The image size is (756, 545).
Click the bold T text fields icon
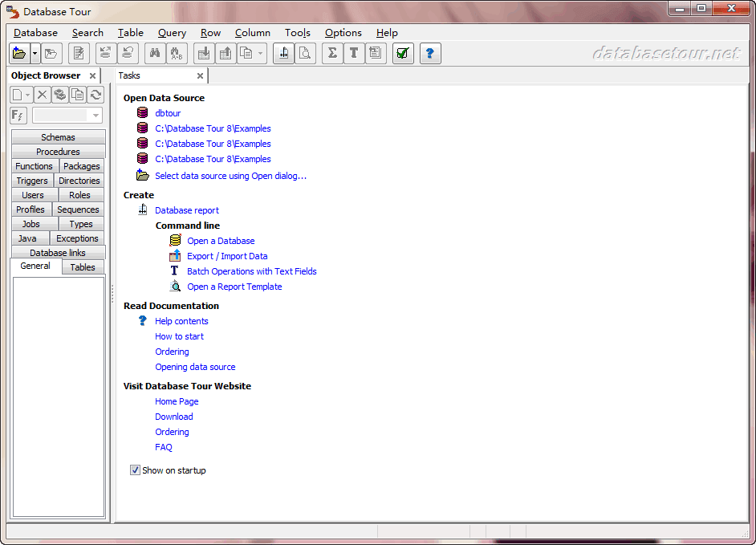[353, 54]
